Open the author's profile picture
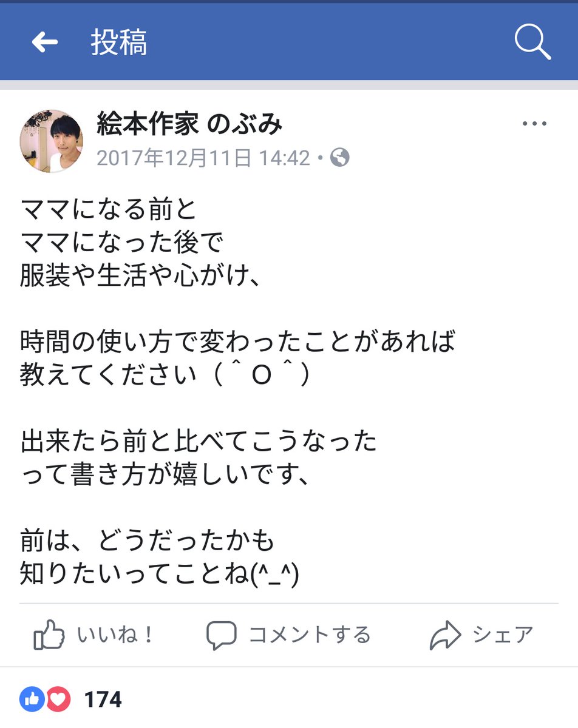578x728 pixels. [x=52, y=141]
